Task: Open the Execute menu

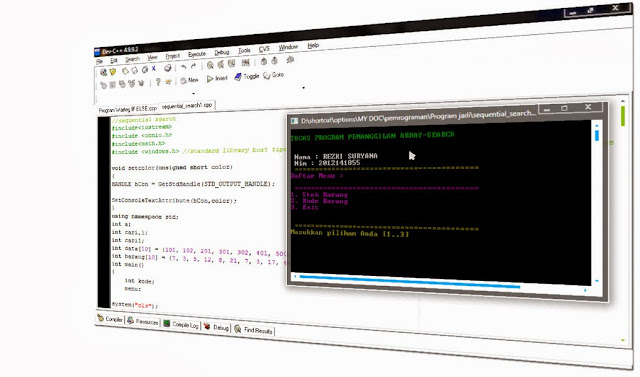Action: click(197, 54)
